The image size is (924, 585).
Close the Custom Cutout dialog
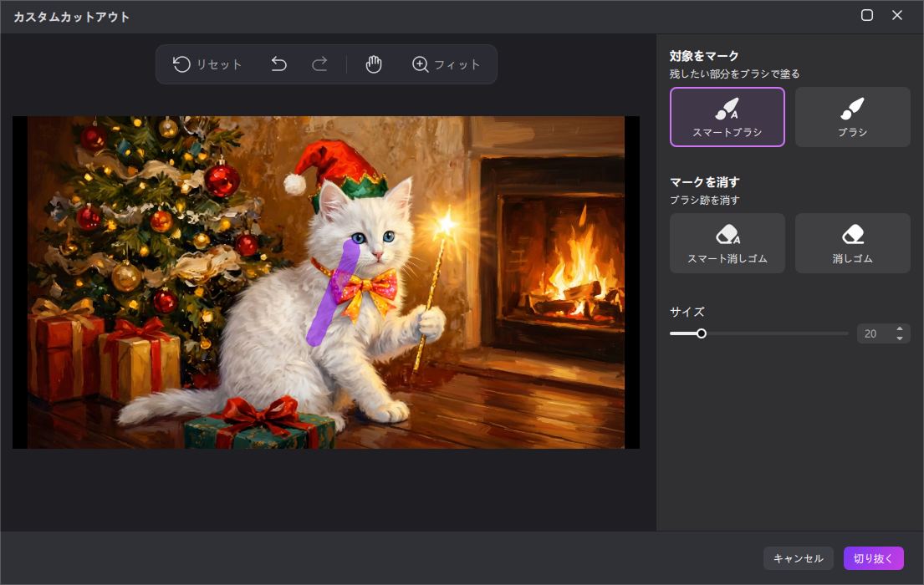tap(897, 15)
